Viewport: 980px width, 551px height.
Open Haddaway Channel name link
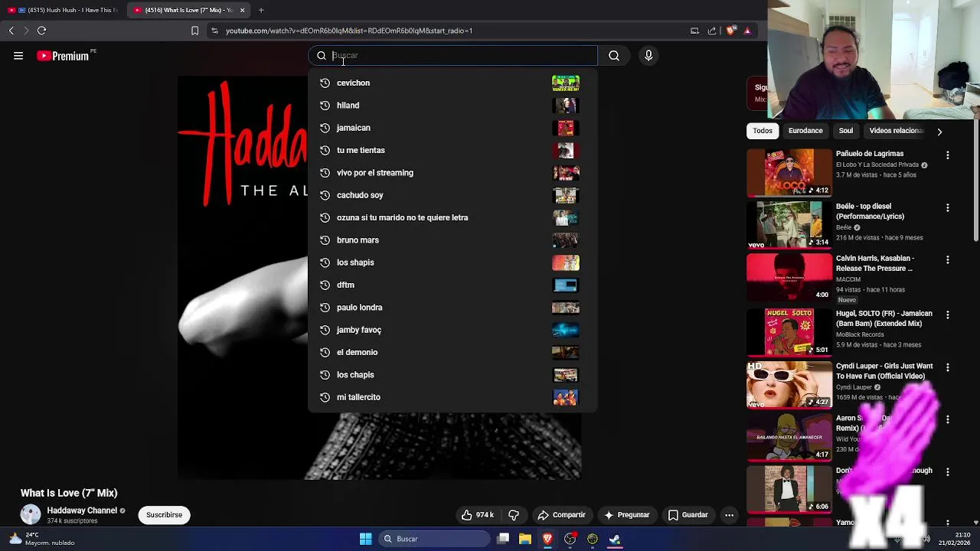click(82, 510)
